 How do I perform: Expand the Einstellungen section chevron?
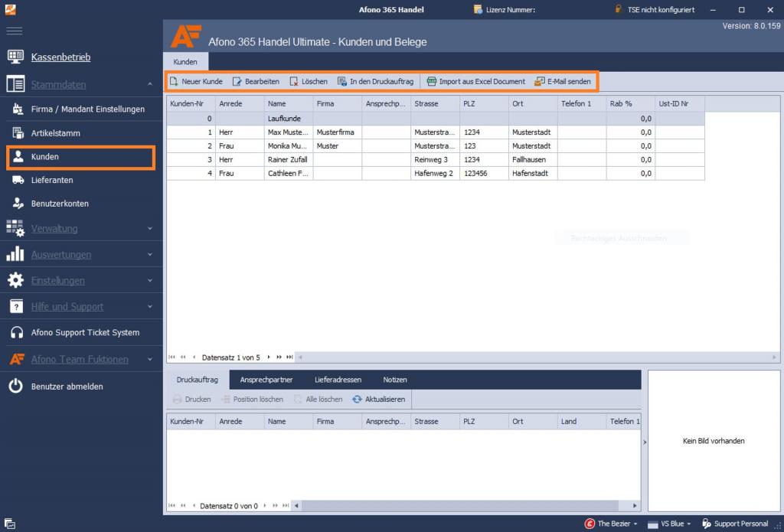(150, 280)
